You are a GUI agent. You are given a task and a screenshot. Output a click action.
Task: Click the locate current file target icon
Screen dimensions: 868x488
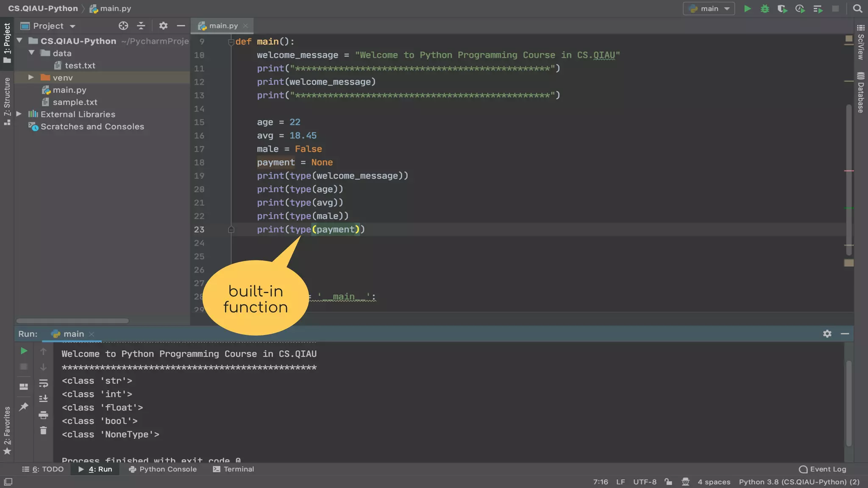123,26
